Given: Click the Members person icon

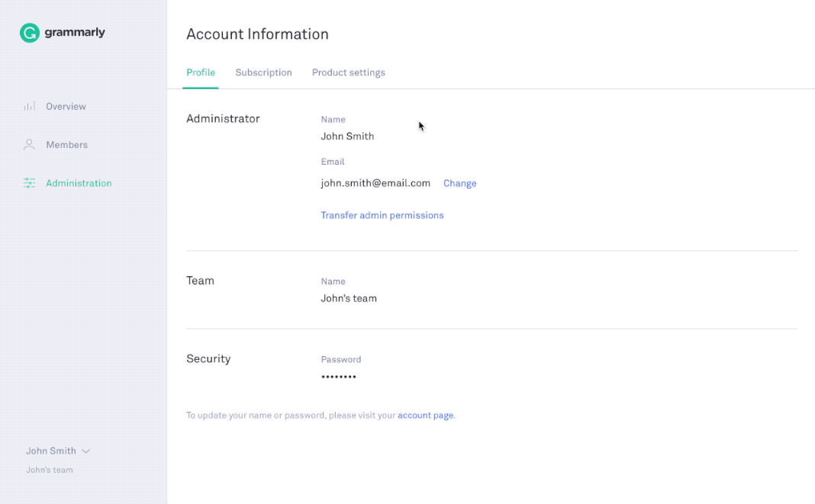Looking at the screenshot, I should coord(30,145).
